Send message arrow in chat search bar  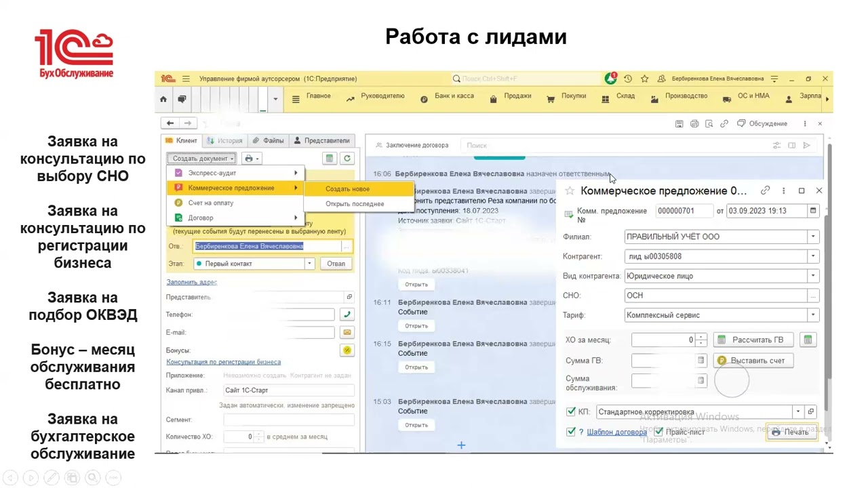pos(807,145)
